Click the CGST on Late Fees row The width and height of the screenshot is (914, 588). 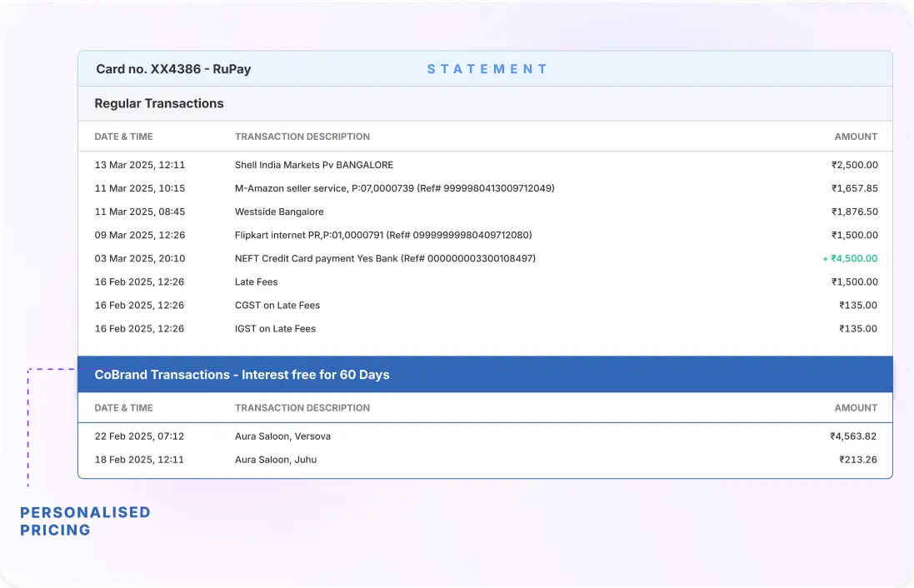pyautogui.click(x=277, y=305)
